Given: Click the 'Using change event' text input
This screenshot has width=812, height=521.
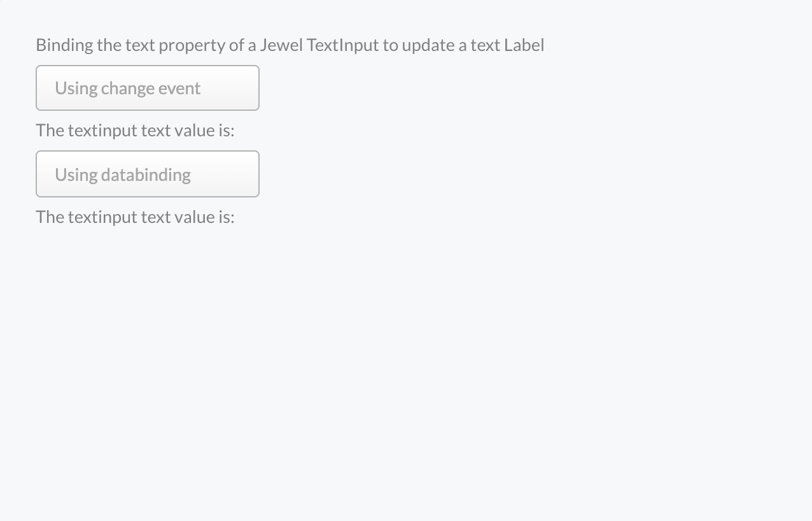Looking at the screenshot, I should tap(147, 88).
